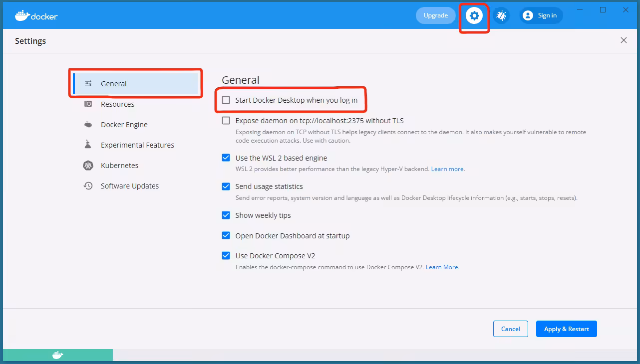Screen dimensions: 640x364
Task: Disable Send usage statistics checkbox
Action: click(226, 186)
